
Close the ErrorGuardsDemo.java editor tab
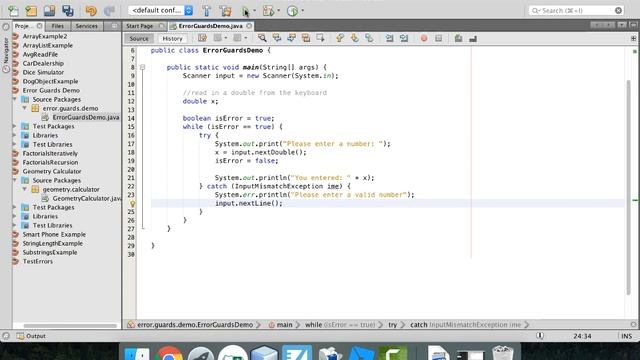pos(249,26)
